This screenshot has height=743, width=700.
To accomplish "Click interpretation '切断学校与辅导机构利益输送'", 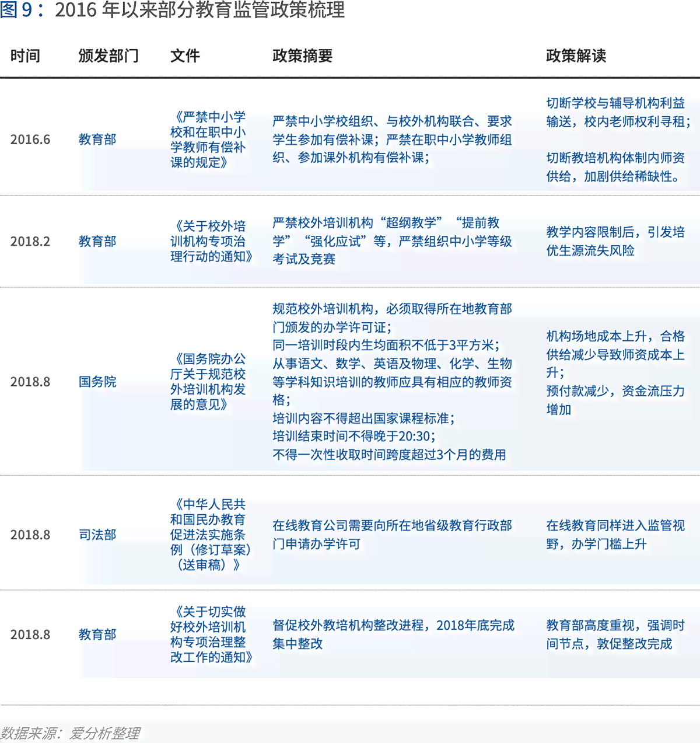I will coord(619,112).
